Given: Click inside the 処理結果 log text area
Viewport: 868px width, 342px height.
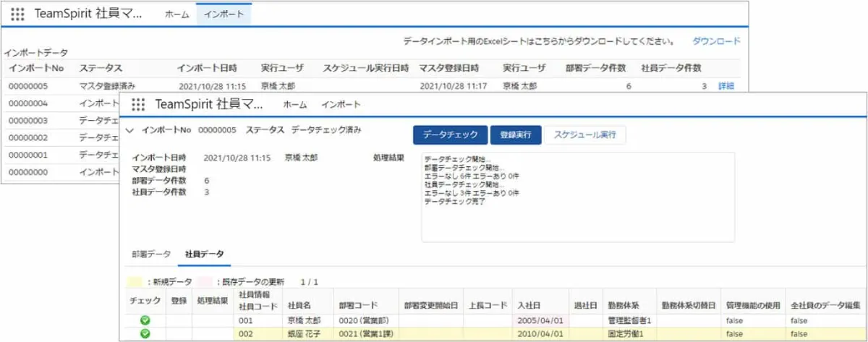Looking at the screenshot, I should coord(578,197).
